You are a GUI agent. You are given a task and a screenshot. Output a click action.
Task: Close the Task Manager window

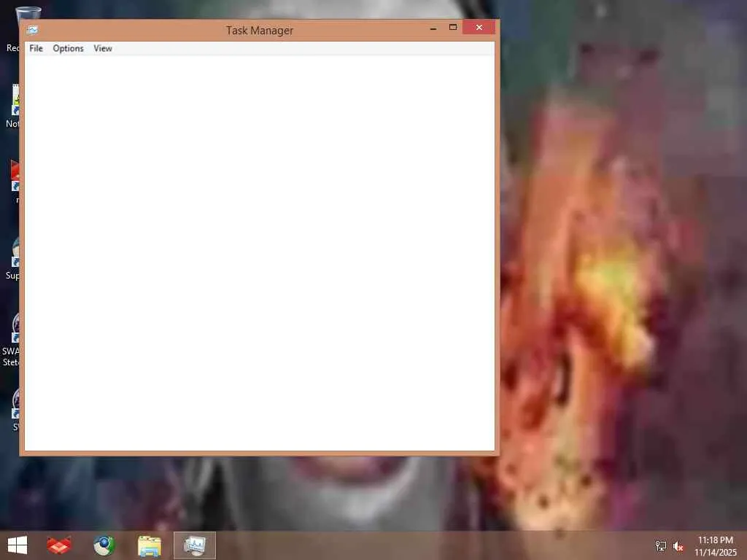tap(479, 28)
